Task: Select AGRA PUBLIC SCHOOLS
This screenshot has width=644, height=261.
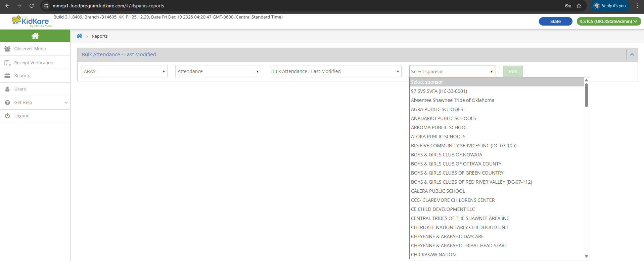Action: tap(497, 109)
